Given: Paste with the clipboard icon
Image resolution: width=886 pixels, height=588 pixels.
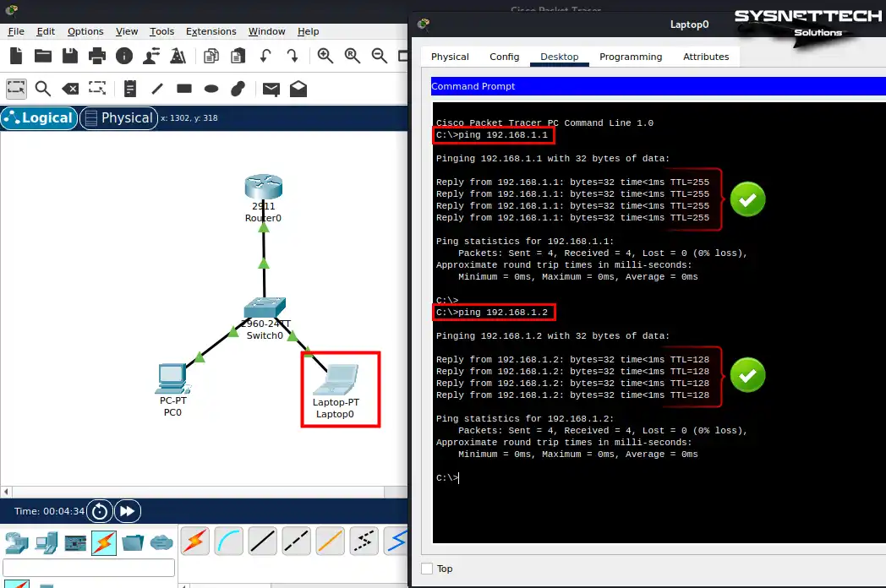Looking at the screenshot, I should 238,56.
